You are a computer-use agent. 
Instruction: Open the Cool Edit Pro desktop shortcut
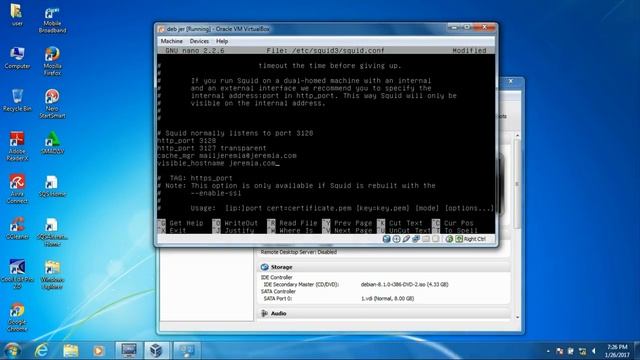[17, 274]
